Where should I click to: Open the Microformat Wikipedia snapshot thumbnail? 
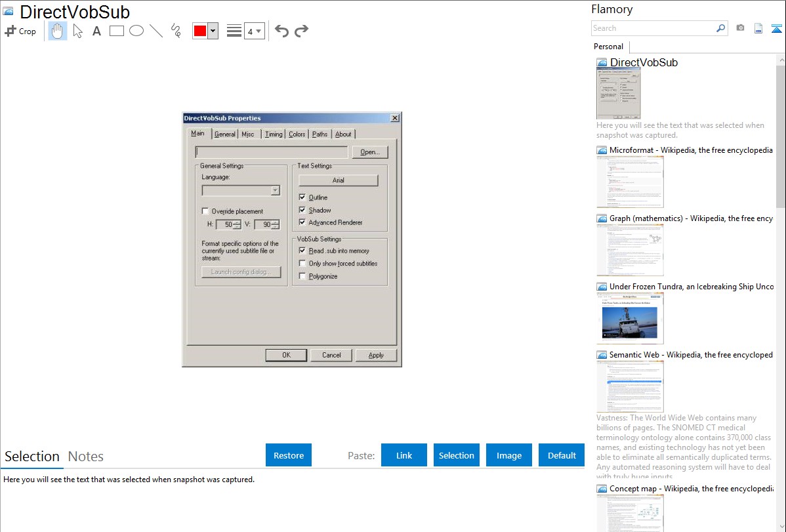[630, 182]
